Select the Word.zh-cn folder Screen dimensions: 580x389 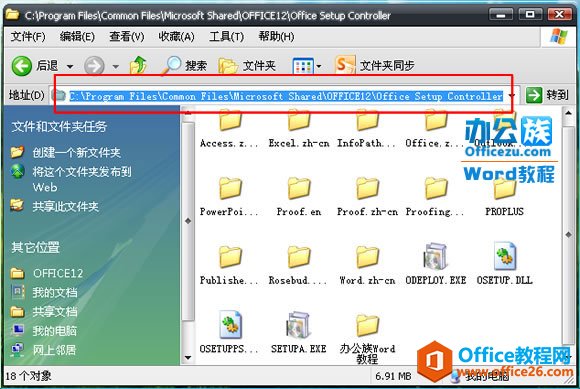[x=367, y=265]
